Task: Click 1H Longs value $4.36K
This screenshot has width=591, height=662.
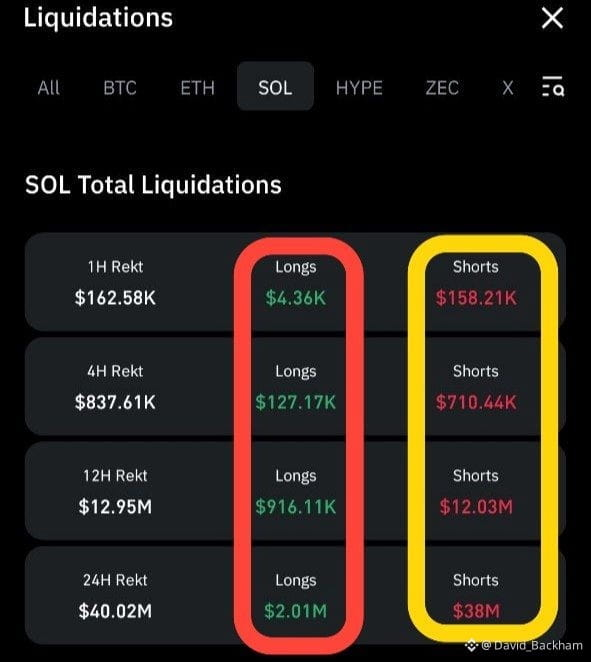Action: pyautogui.click(x=296, y=298)
